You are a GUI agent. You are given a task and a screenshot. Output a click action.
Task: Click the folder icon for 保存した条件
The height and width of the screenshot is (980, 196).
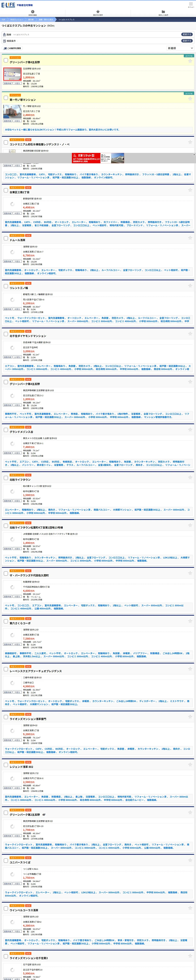pos(163,12)
